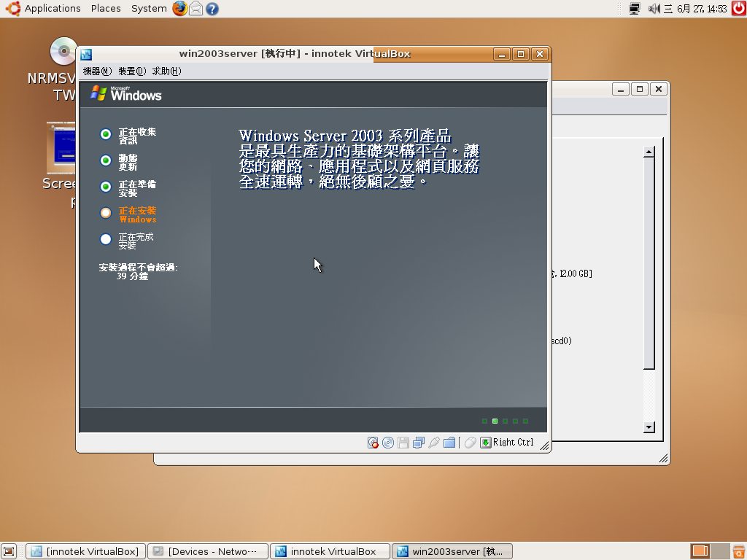This screenshot has height=560, width=747.
Task: Open the Screenshot image desktop thumbnail
Action: click(61, 148)
